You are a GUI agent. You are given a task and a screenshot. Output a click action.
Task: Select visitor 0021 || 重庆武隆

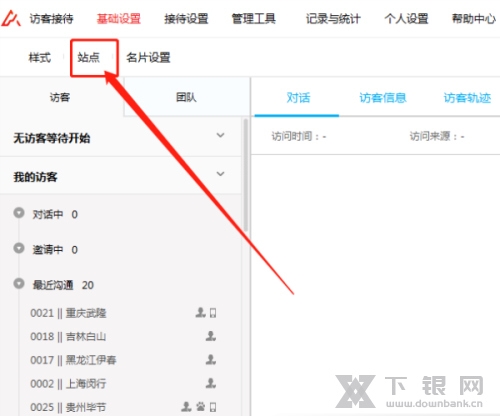(68, 313)
